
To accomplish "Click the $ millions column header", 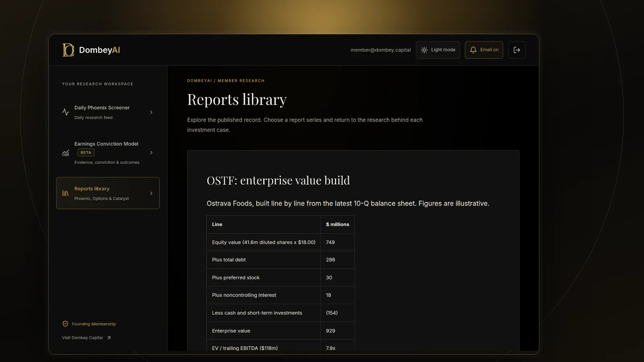I will point(337,224).
